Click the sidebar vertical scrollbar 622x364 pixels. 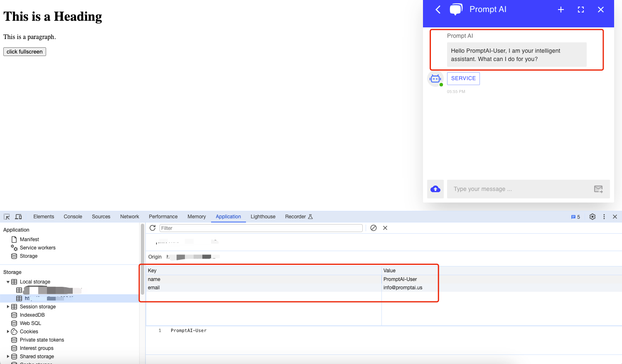pyautogui.click(x=143, y=259)
